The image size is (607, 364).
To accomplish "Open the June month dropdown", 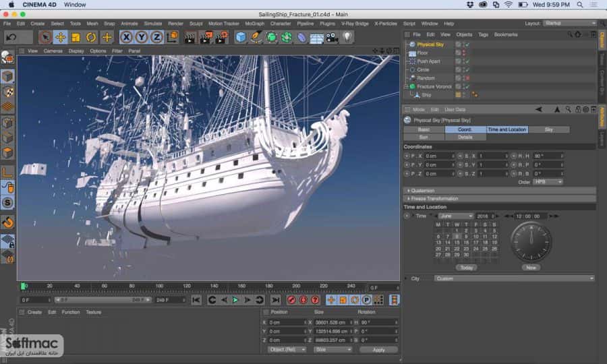I will click(456, 216).
